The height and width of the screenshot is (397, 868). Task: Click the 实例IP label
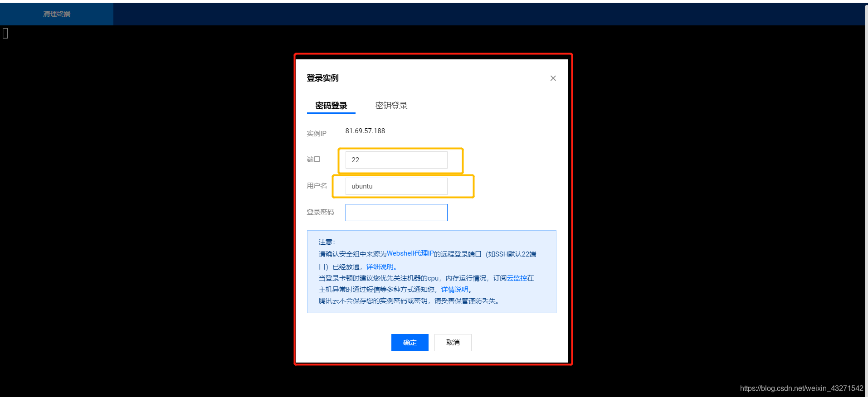[317, 133]
